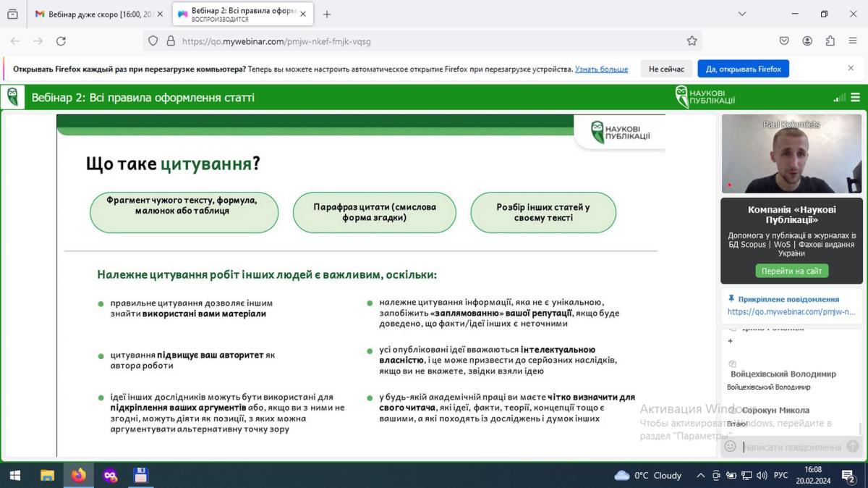Click 'Да, открывать Firefox' button
The height and width of the screenshot is (488, 868).
(x=744, y=70)
